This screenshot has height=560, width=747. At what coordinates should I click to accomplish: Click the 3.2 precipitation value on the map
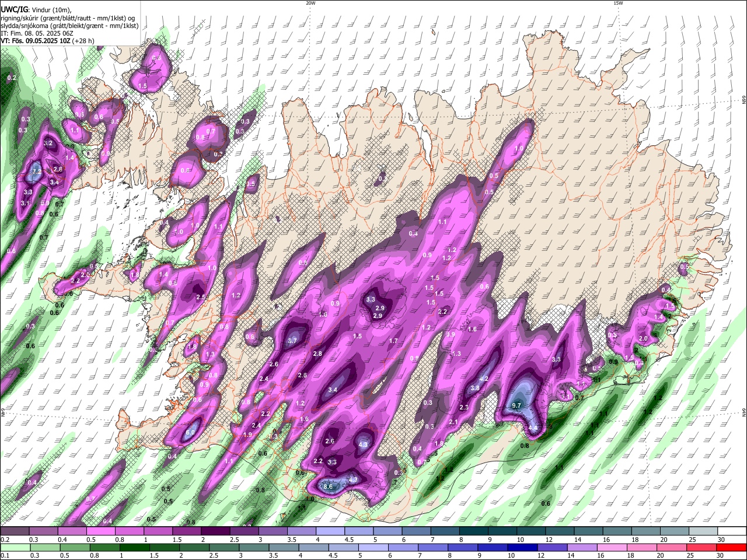tap(48, 143)
